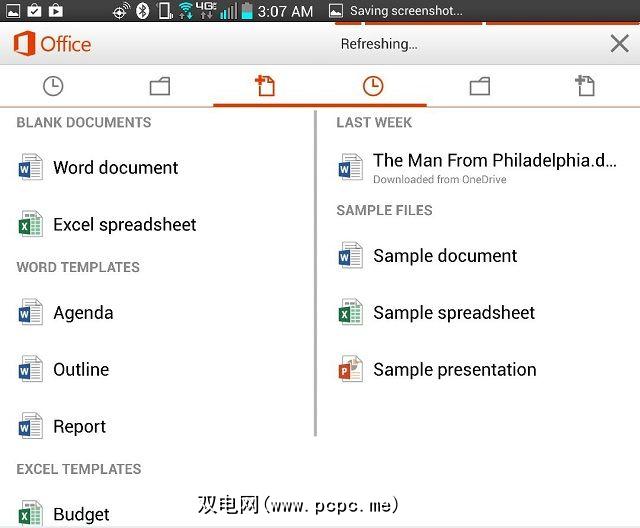Image resolution: width=640 pixels, height=528 pixels.
Task: Switch to the gray clock Recent tab
Action: pyautogui.click(x=53, y=86)
